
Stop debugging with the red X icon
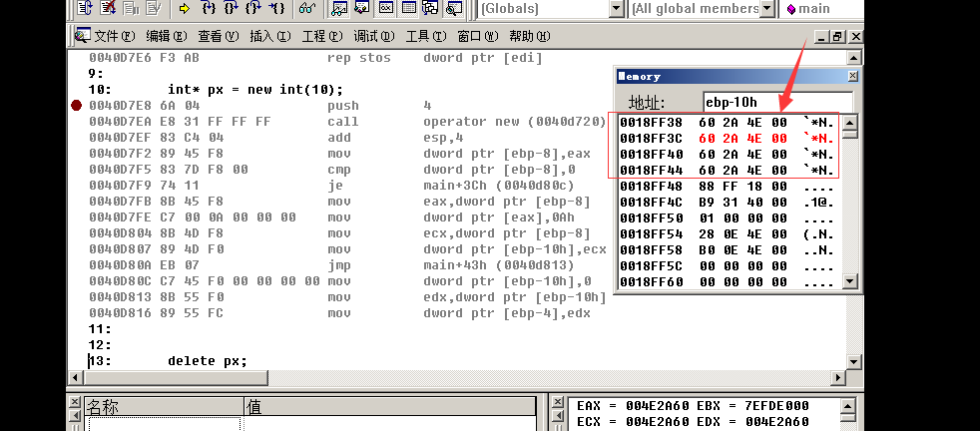[x=108, y=8]
